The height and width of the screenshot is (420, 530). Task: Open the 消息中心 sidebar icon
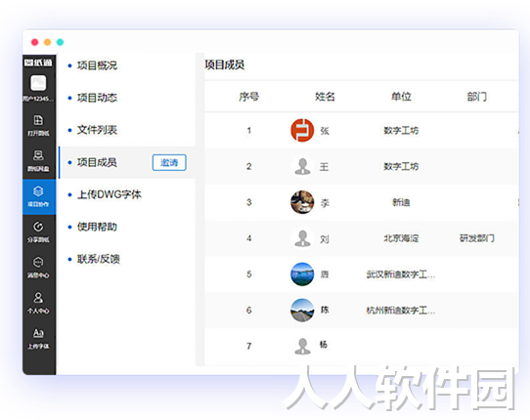[38, 268]
